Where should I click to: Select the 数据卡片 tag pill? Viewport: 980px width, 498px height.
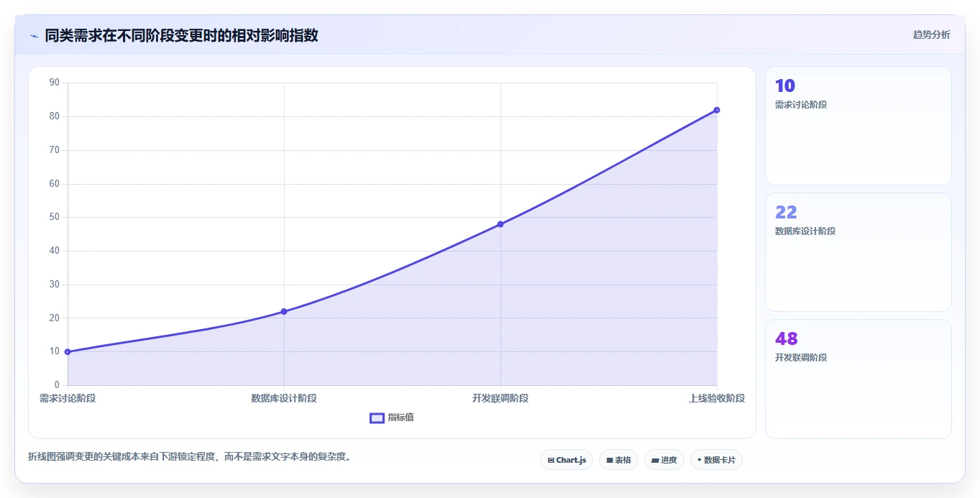pyautogui.click(x=716, y=460)
